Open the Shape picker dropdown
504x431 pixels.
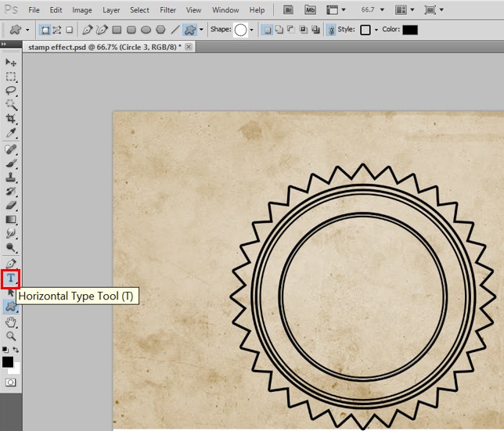tap(251, 30)
